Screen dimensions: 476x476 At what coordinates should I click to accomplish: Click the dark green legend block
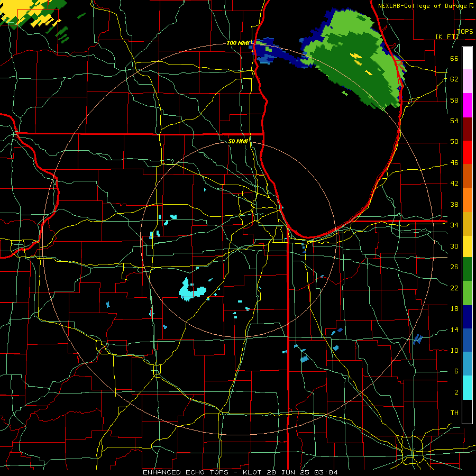tap(467, 269)
